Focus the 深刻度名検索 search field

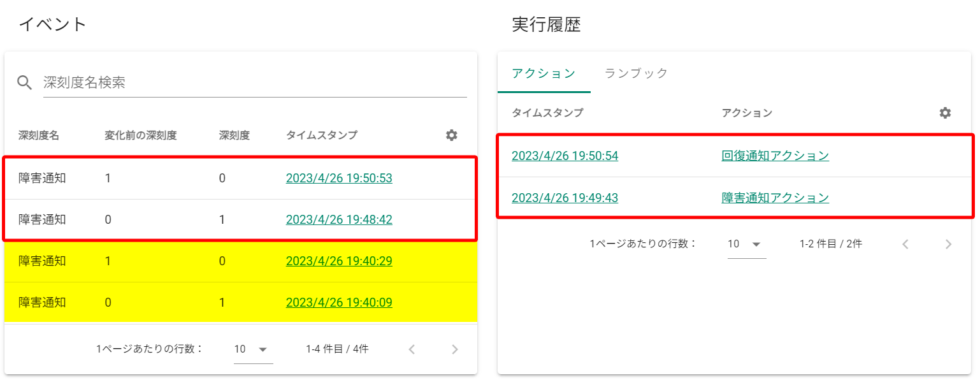[255, 82]
